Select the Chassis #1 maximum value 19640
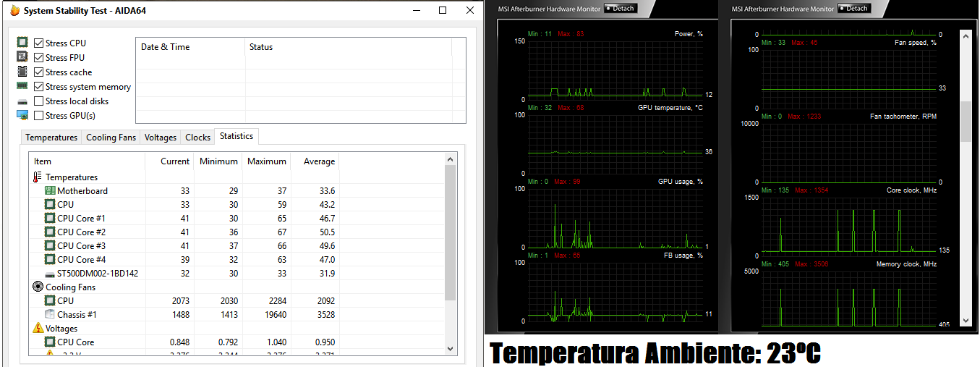980x367 pixels. coord(274,315)
